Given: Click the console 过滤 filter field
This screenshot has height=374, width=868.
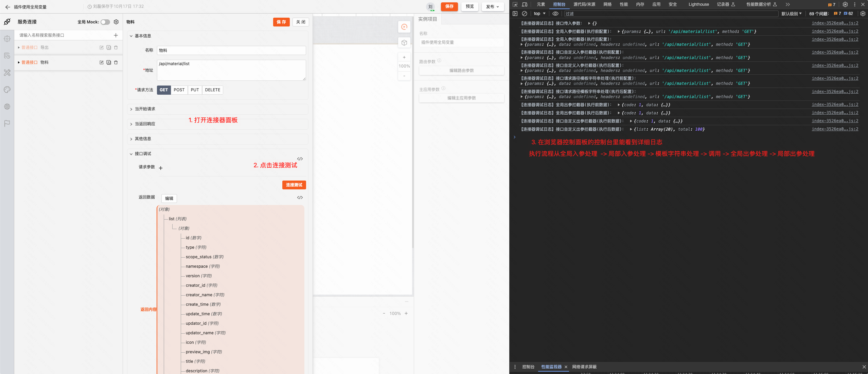Looking at the screenshot, I should [671, 14].
